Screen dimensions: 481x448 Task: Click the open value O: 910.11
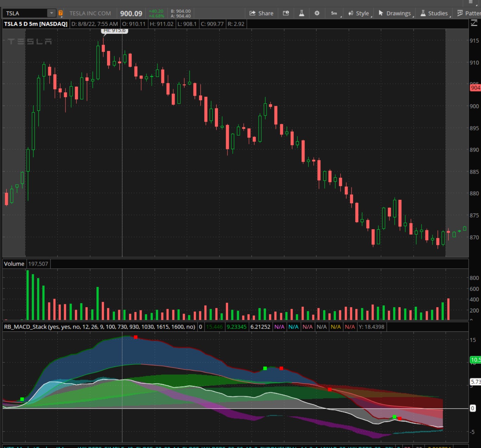click(134, 24)
